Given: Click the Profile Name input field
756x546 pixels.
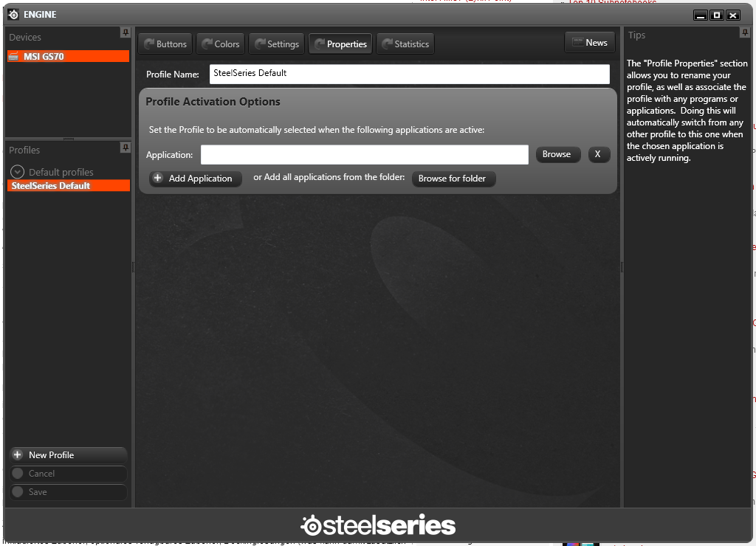Looking at the screenshot, I should [x=409, y=74].
